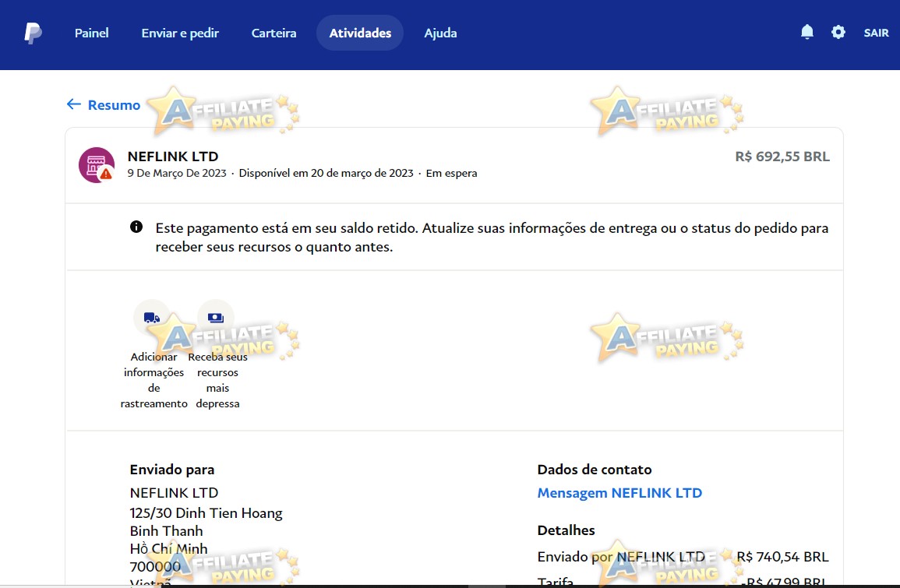900x588 pixels.
Task: Open the Carteira section
Action: tap(274, 33)
